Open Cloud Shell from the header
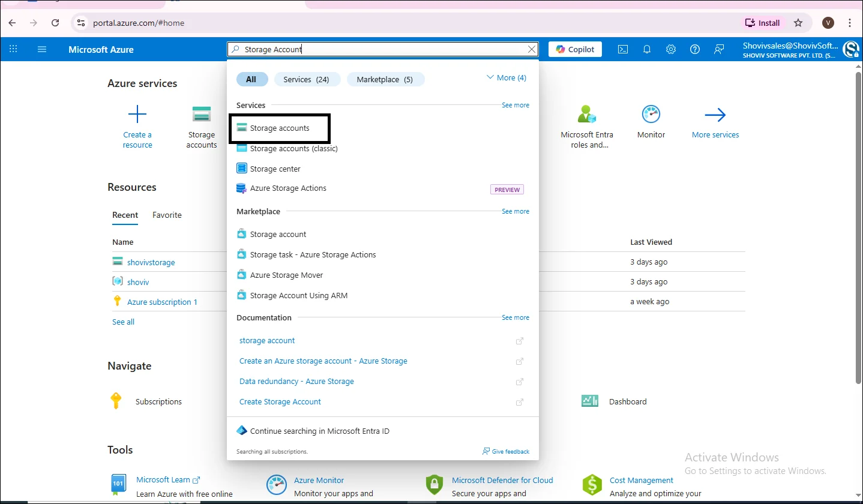Viewport: 863px width, 504px height. tap(623, 49)
